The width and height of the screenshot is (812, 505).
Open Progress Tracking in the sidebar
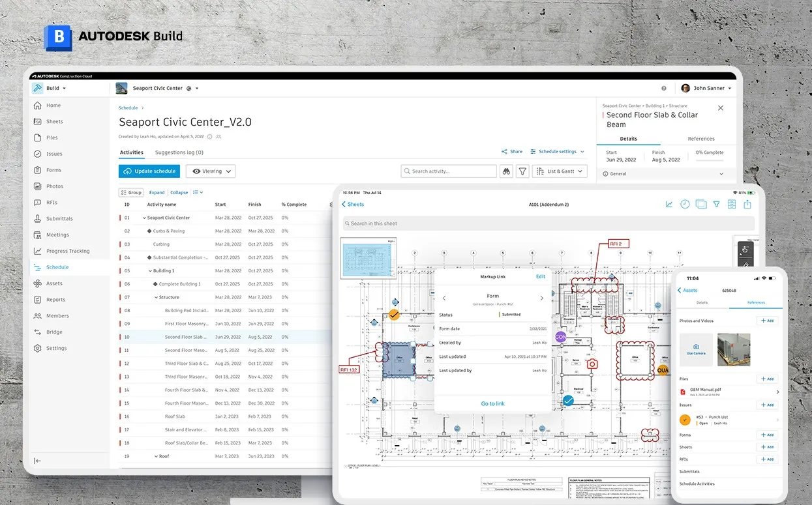click(x=68, y=251)
